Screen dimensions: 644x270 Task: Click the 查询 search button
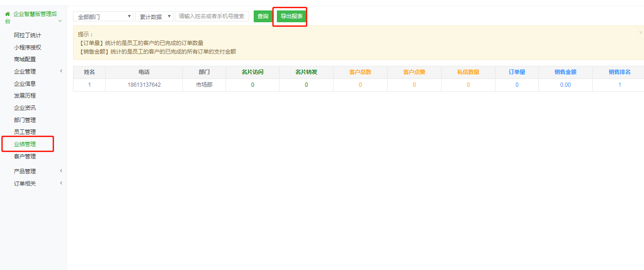(262, 16)
